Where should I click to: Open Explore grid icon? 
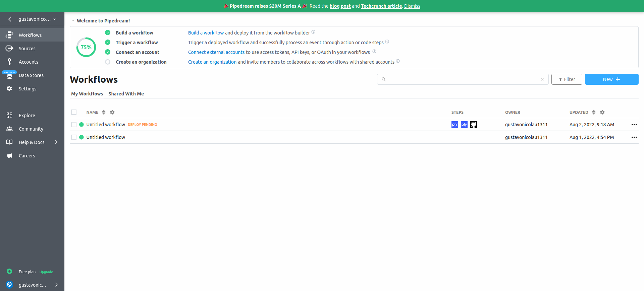tap(9, 115)
